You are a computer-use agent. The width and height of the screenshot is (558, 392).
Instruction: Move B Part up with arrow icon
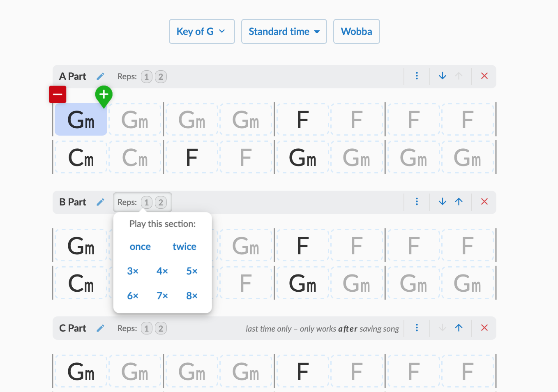459,202
